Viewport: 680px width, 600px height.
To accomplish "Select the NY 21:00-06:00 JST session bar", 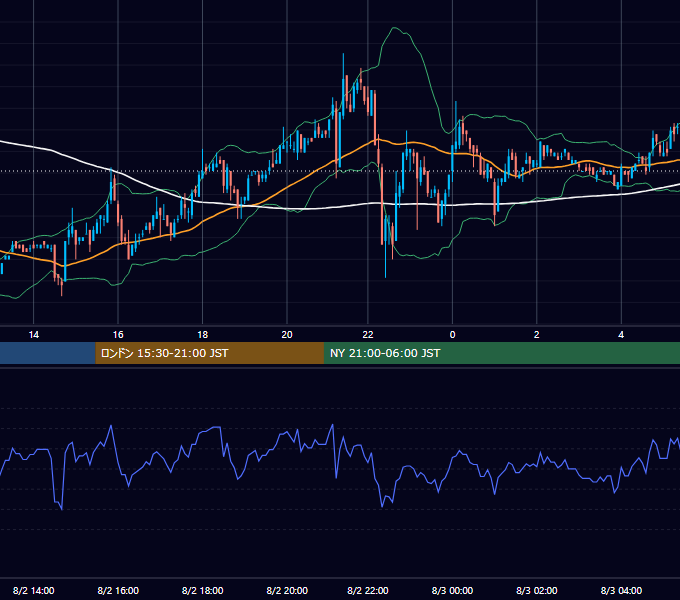I will tap(502, 353).
